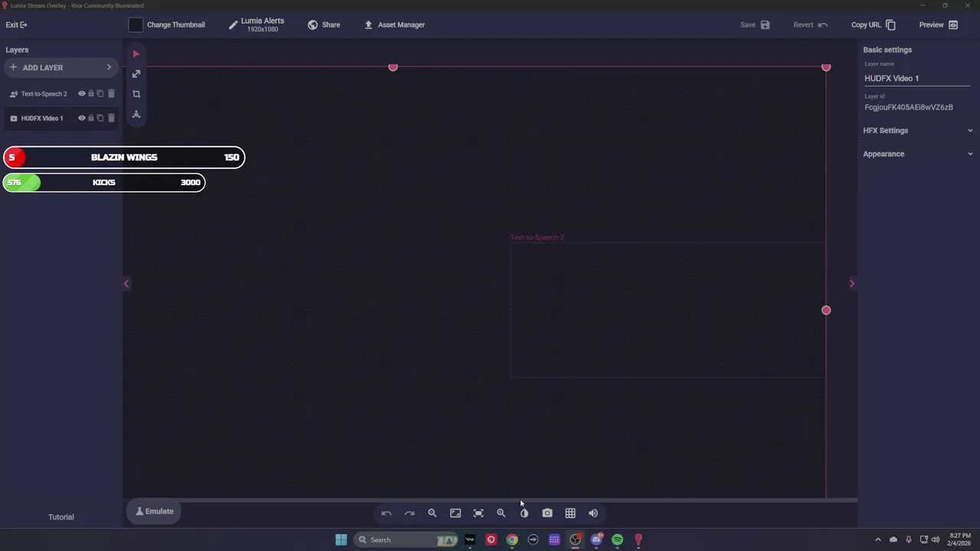Open the overlay Preview

click(x=939, y=24)
